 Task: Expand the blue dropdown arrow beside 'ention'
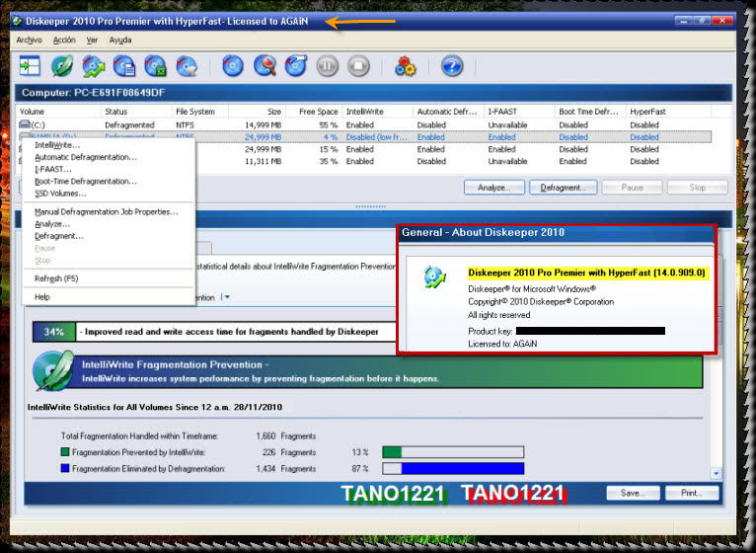(226, 297)
